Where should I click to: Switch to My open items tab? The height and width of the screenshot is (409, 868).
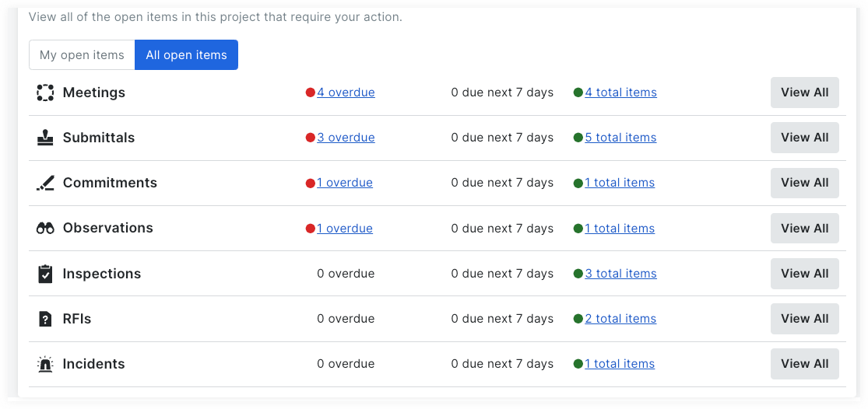pos(82,55)
